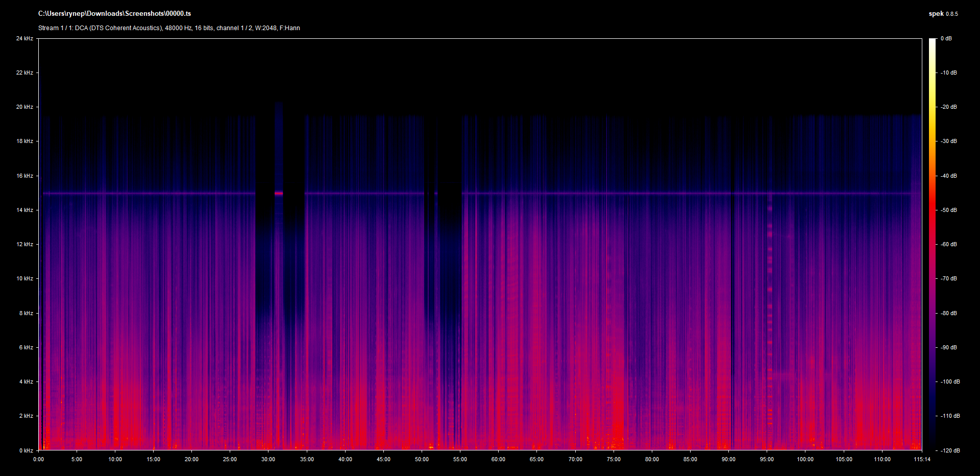980x476 pixels.
Task: Click the DCA stream info line
Action: tap(169, 28)
